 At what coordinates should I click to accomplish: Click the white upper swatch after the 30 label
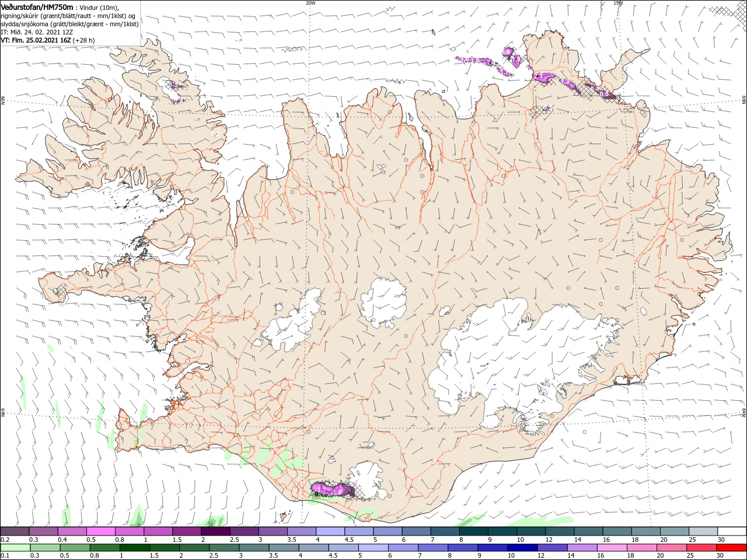coord(731,531)
